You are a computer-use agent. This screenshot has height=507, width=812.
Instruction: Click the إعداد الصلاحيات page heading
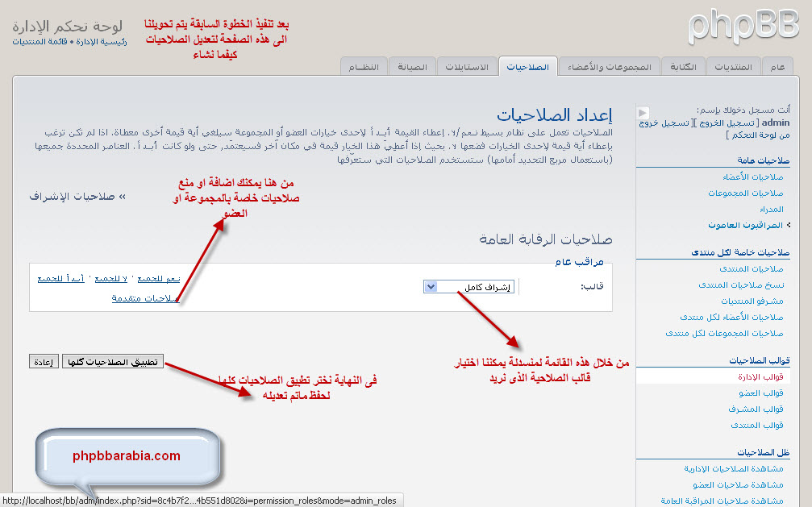point(555,114)
